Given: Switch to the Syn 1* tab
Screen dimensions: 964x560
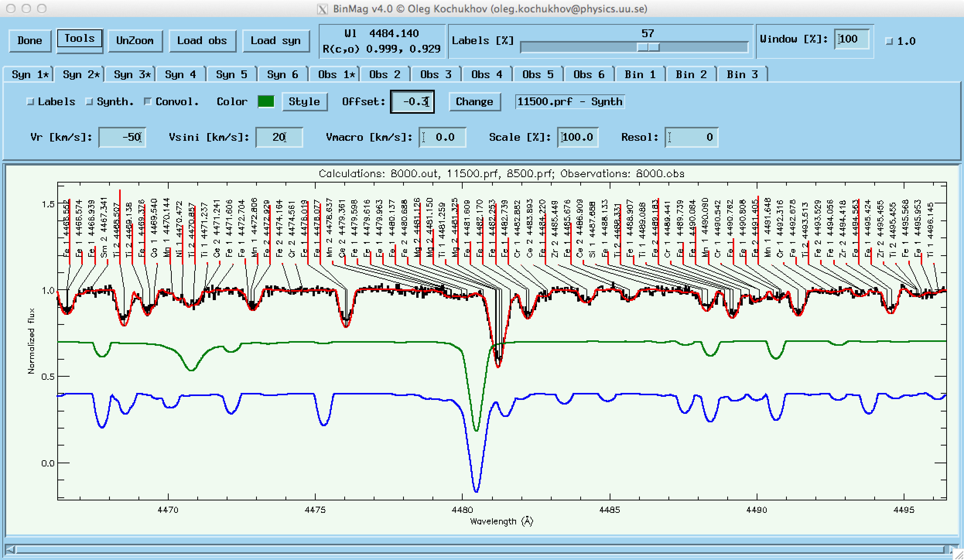Looking at the screenshot, I should 29,74.
